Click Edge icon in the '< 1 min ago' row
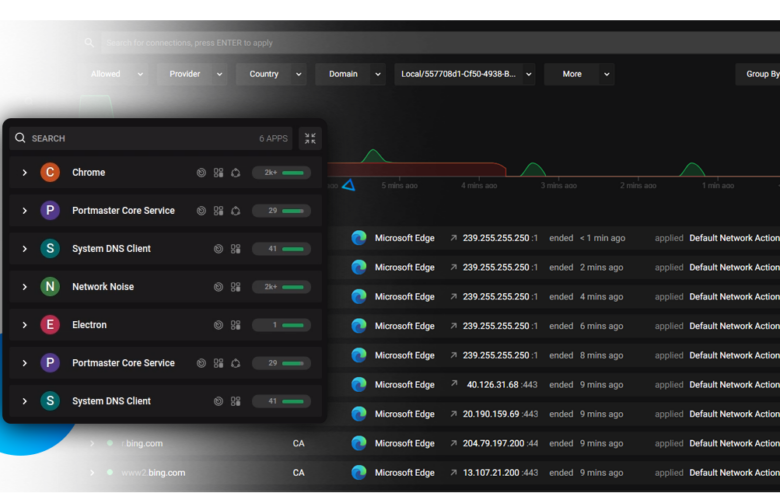 pos(359,238)
